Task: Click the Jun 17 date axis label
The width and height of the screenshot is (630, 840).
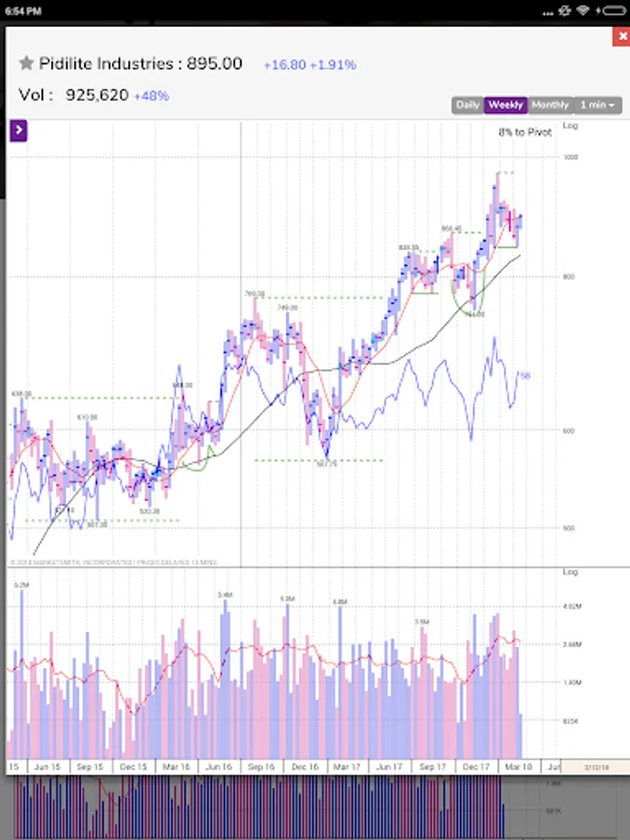Action: point(389,767)
